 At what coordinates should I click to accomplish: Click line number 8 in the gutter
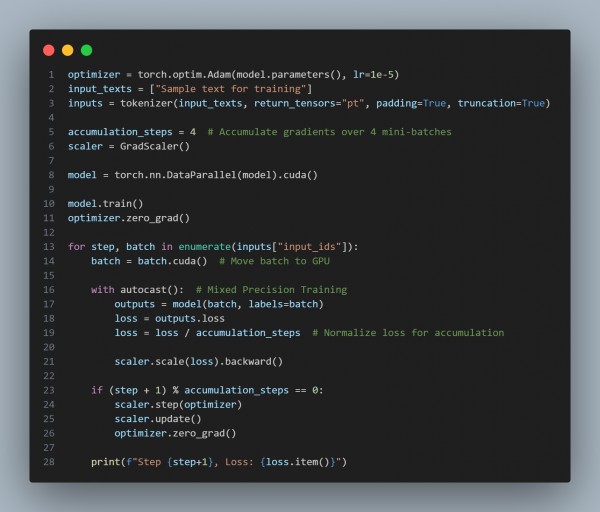tap(51, 175)
